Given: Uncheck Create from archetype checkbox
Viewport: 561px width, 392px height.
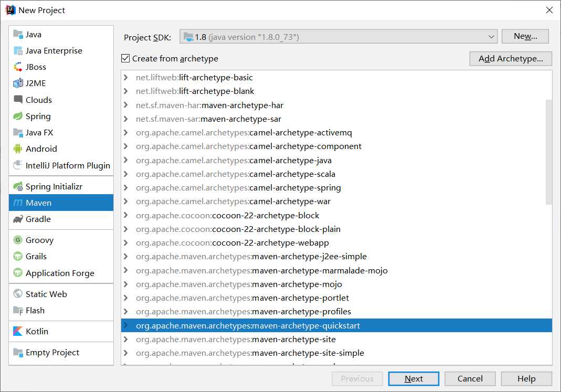Looking at the screenshot, I should [x=125, y=58].
